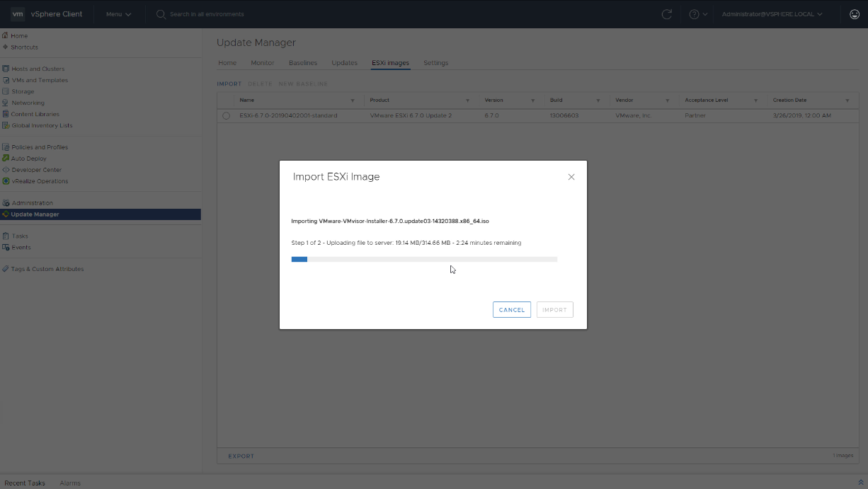Click the Hosts and Clusters icon
868x489 pixels.
click(x=6, y=69)
